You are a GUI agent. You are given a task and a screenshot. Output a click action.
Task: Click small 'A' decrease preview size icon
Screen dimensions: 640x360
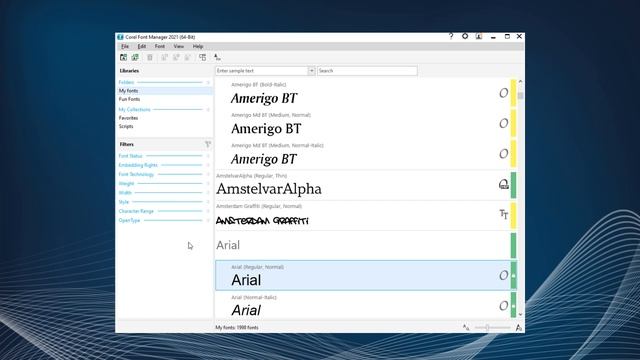(466, 327)
